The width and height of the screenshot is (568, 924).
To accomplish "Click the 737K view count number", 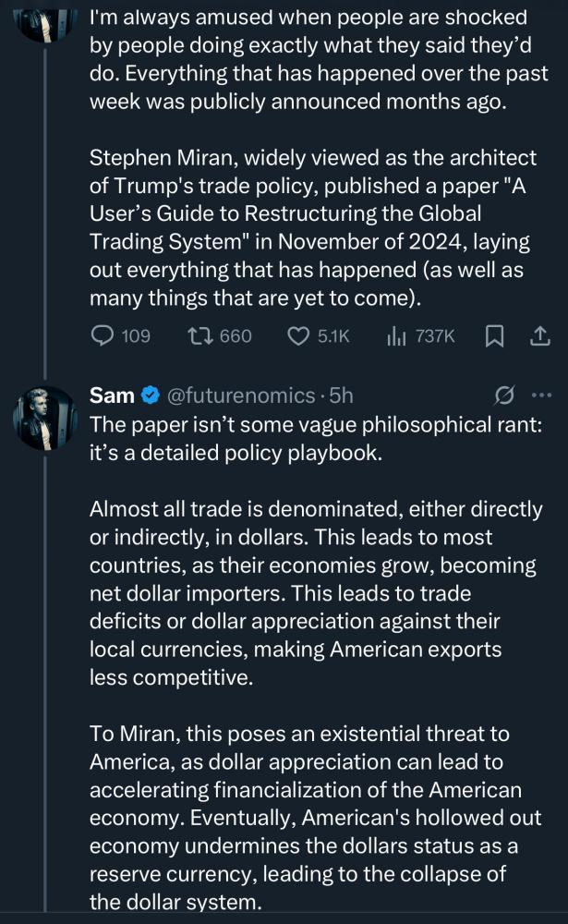I will click(435, 336).
